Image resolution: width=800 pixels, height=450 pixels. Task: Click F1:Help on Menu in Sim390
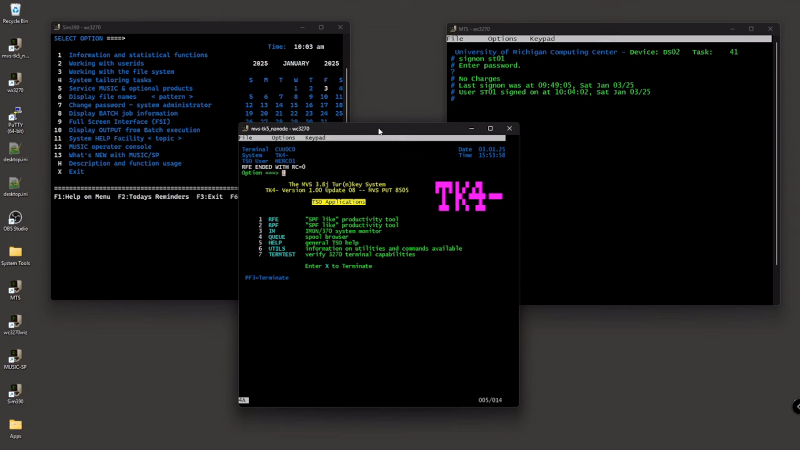(82, 197)
